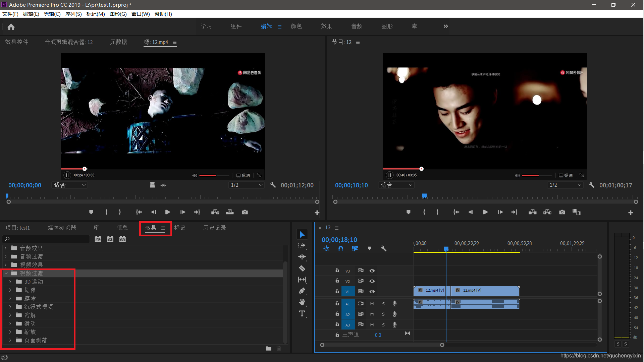Toggle lock on track V1
The height and width of the screenshot is (362, 644).
pos(337,291)
